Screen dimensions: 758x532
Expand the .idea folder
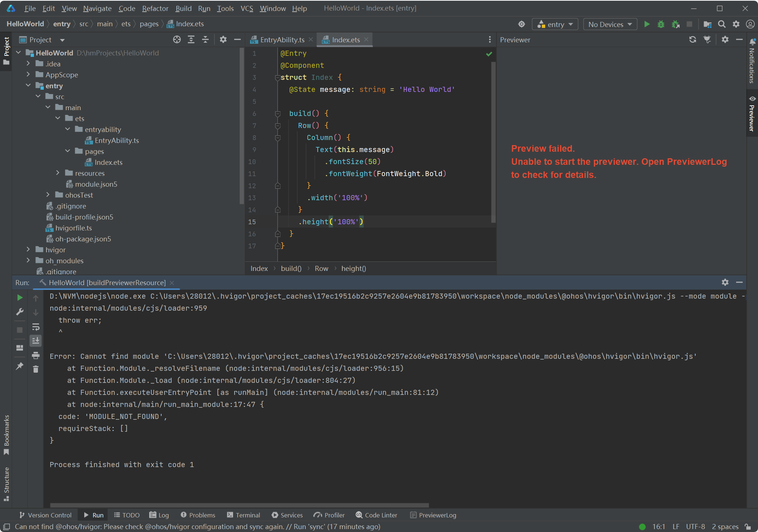pyautogui.click(x=28, y=64)
